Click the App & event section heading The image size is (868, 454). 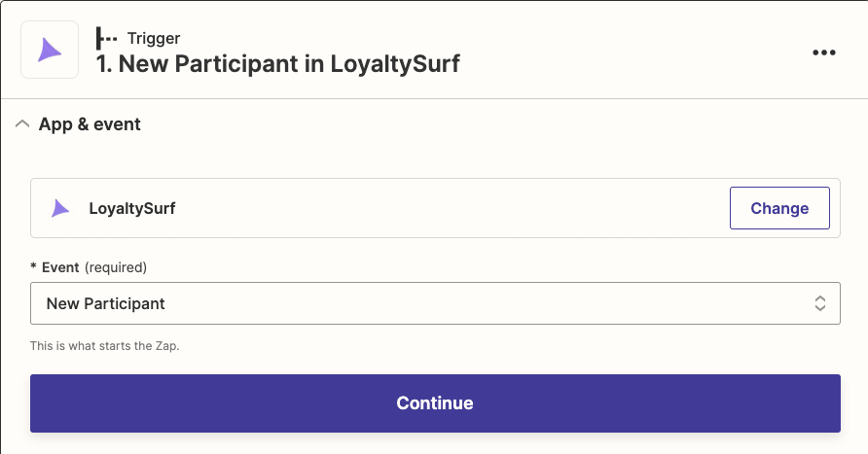click(x=90, y=124)
